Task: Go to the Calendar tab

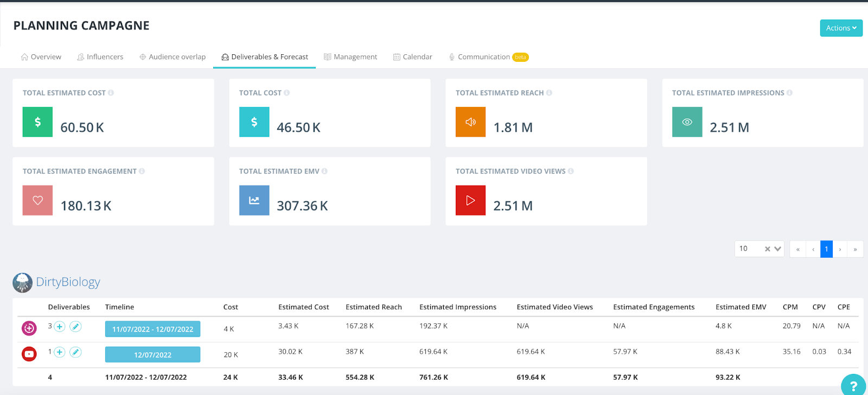Action: click(412, 57)
